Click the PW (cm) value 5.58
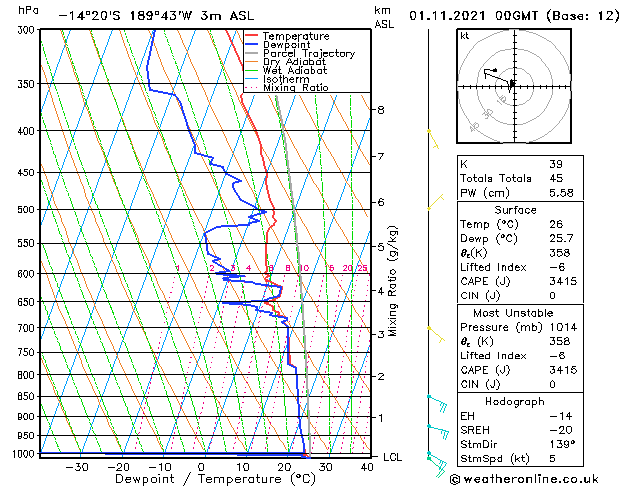 click(x=561, y=193)
